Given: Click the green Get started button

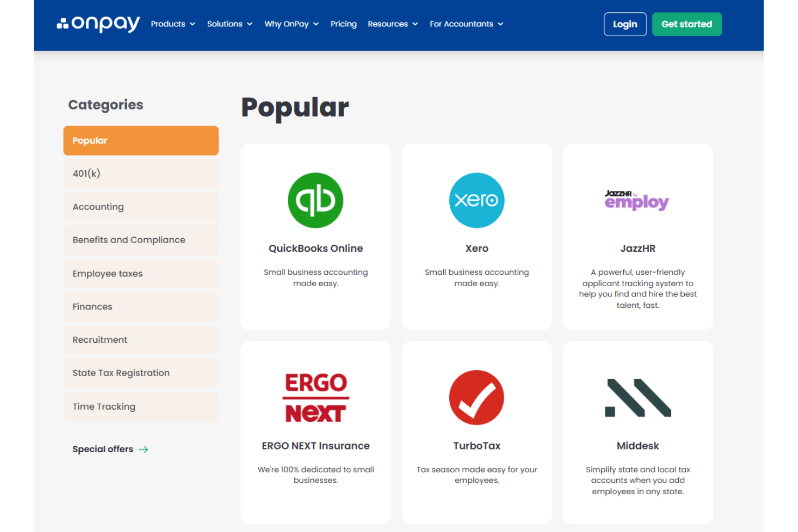Looking at the screenshot, I should click(687, 24).
